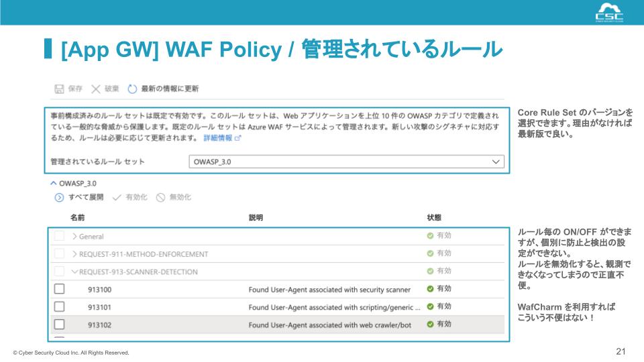
Task: Click 有効 status text of rule 913102
Action: click(444, 324)
